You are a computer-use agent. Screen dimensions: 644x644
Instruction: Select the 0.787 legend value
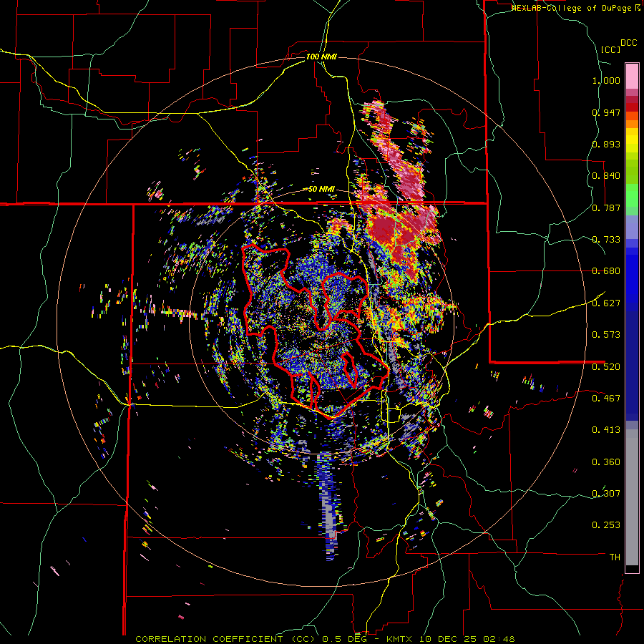coord(606,208)
